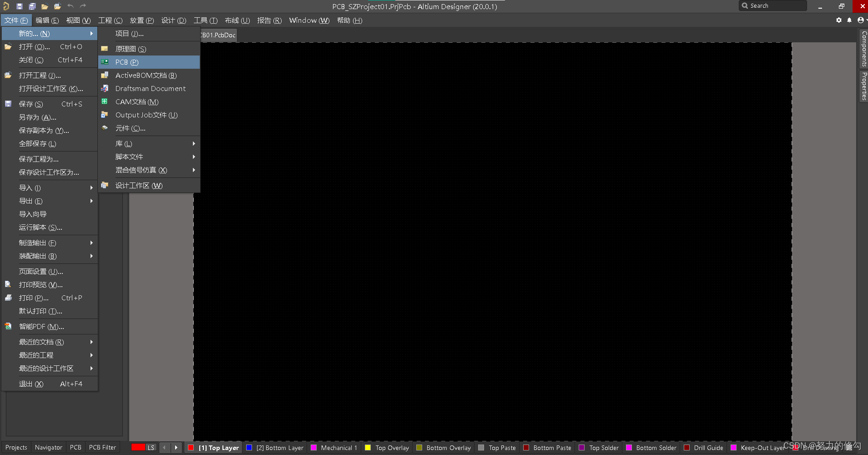868x455 pixels.
Task: Expand 装配输出 (B) submenu
Action: [x=50, y=256]
